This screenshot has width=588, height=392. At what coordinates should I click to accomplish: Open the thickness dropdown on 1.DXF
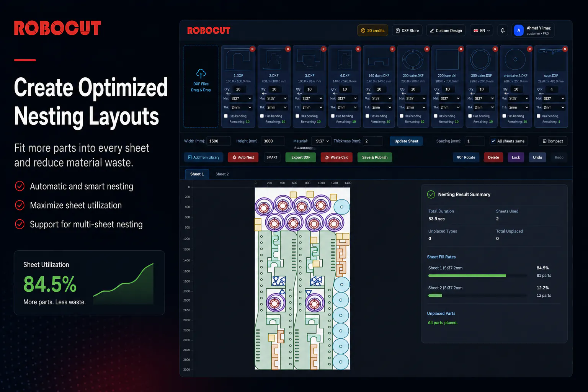click(241, 108)
